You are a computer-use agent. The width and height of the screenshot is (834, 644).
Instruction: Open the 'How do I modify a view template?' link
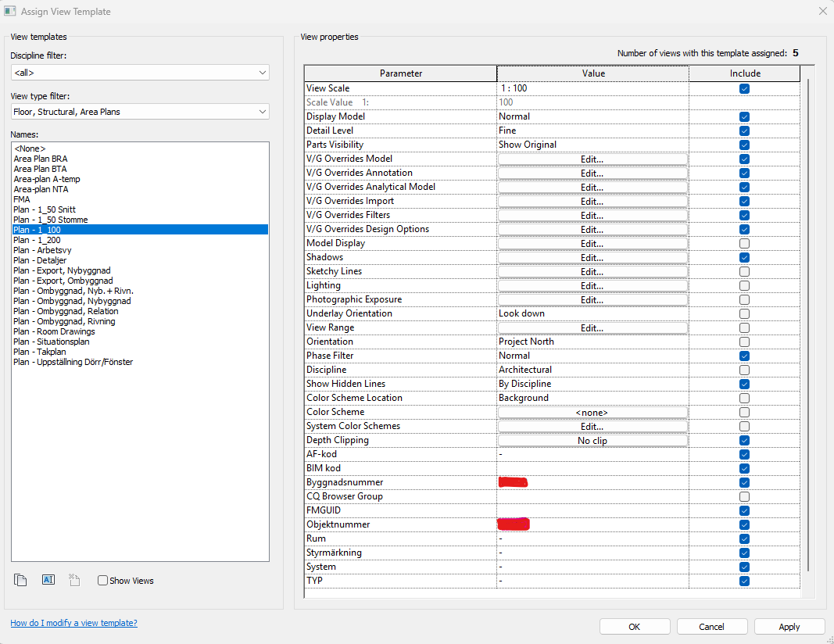pos(72,622)
